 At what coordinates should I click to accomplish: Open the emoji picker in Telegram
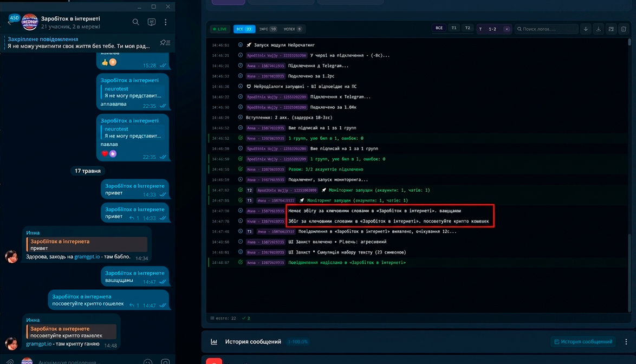[148, 362]
